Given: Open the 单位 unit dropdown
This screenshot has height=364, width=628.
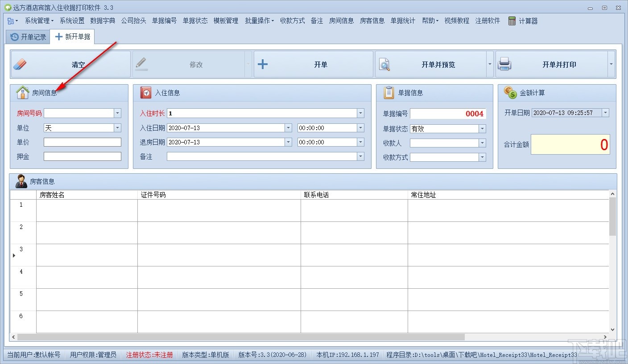Looking at the screenshot, I should [x=118, y=128].
